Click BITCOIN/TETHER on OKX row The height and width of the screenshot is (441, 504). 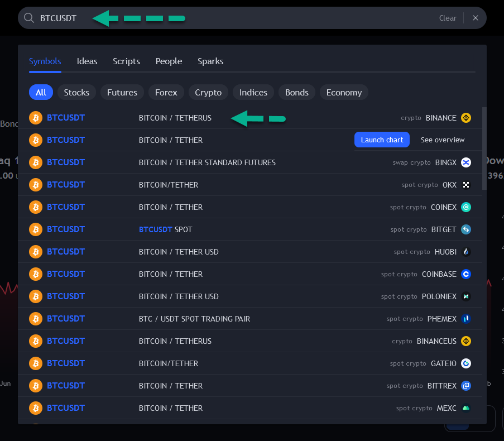tap(169, 185)
